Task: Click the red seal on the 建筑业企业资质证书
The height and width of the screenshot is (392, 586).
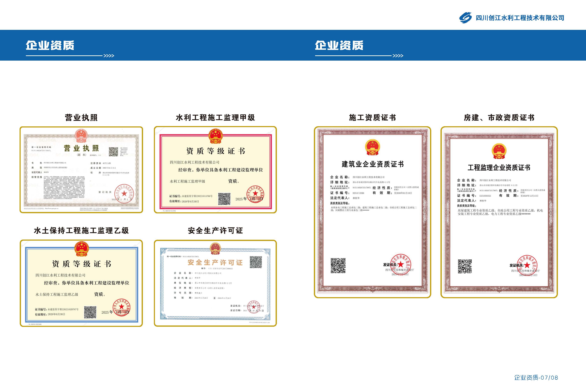Action: pyautogui.click(x=401, y=264)
